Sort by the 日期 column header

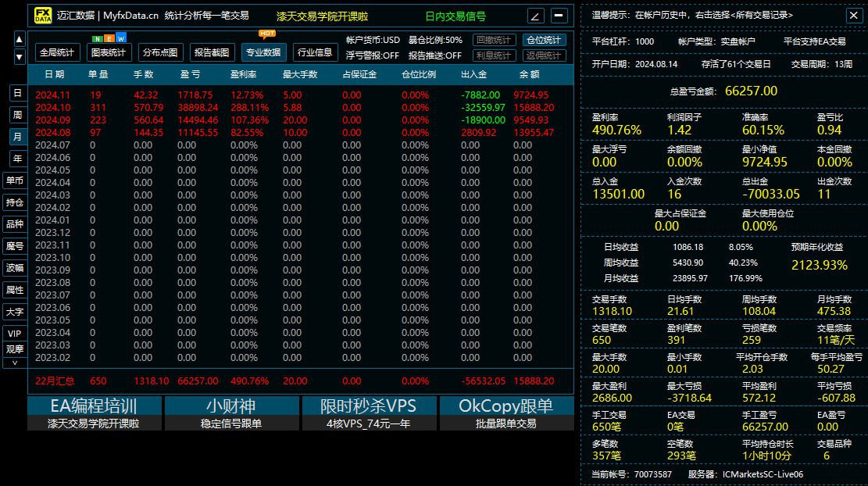tap(55, 74)
